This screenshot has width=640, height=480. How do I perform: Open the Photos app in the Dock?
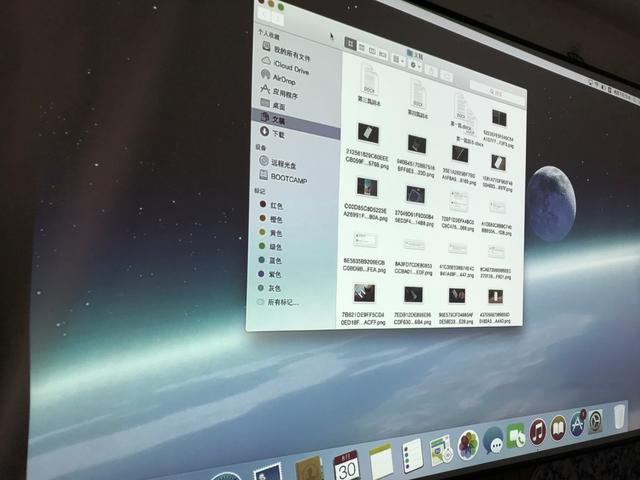(467, 444)
